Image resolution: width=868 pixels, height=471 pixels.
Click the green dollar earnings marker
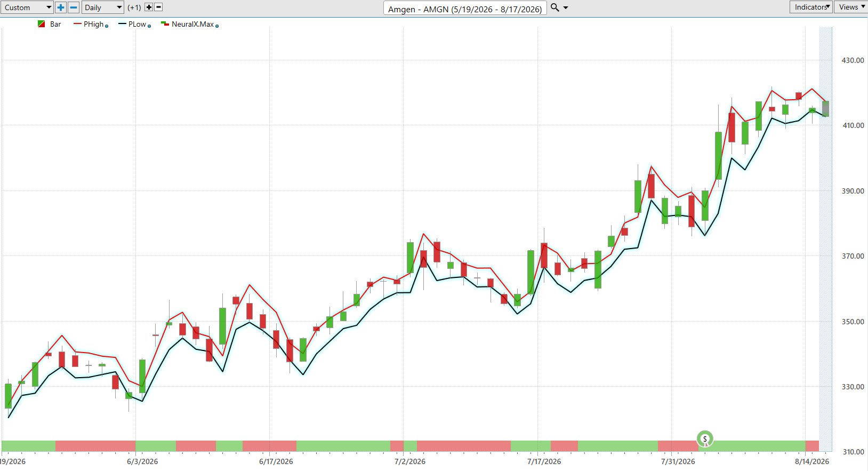705,439
